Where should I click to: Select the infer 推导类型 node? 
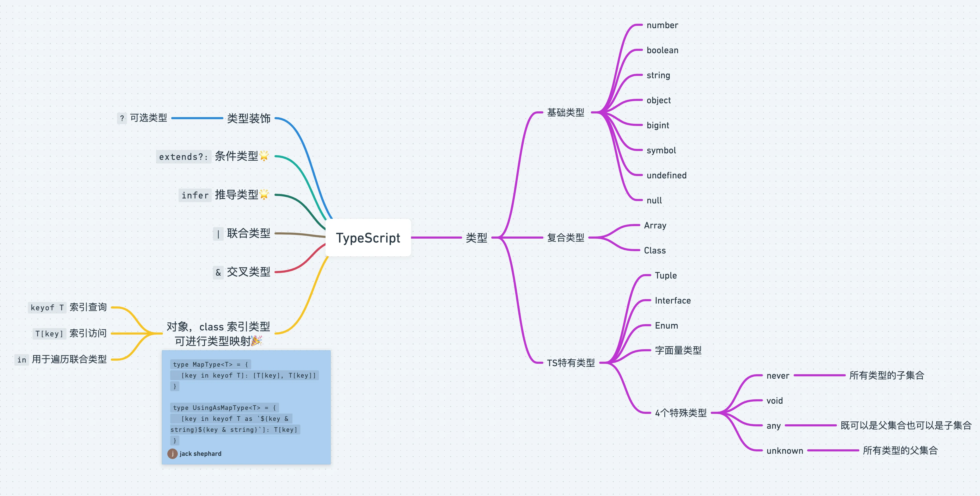pyautogui.click(x=224, y=195)
